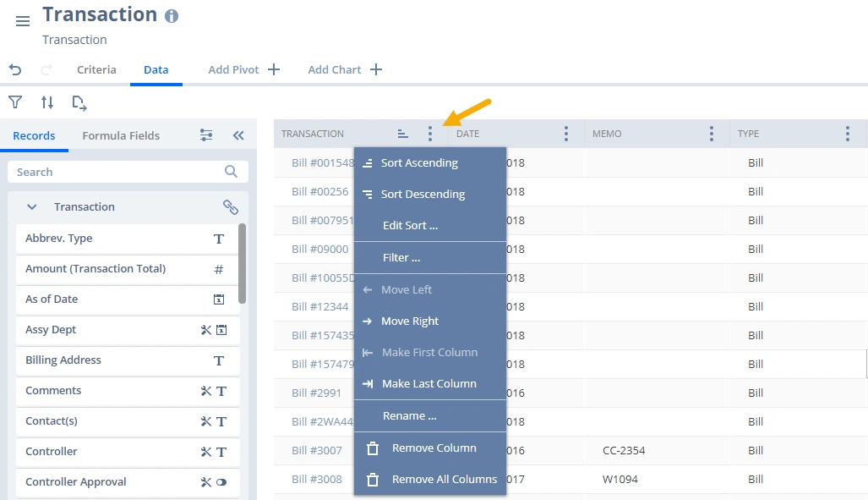Open the DATE column options menu
Viewport: 868px width, 500px height.
(566, 134)
